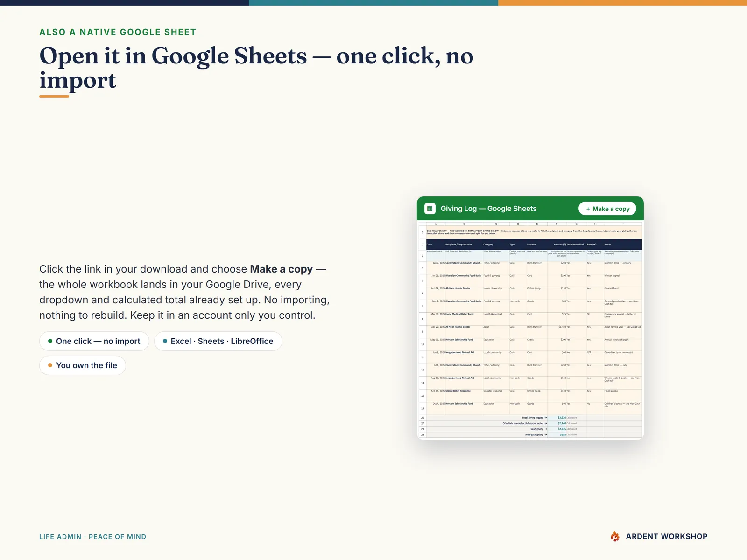Click the May 11, 2026 Horizon Scholarship Fund cell
Viewport: 747px width, 560px height.
click(464, 344)
